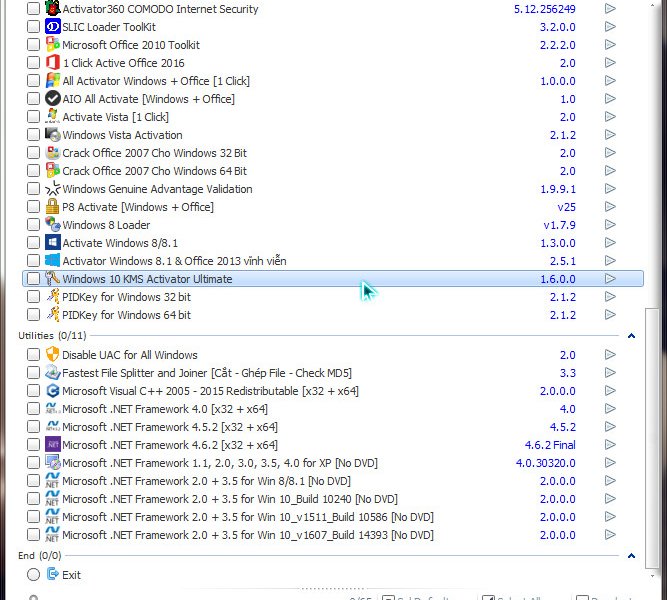The width and height of the screenshot is (667, 600).
Task: Select Microsoft .NET Framework for XP [No DVD] entry
Action: tap(220, 463)
